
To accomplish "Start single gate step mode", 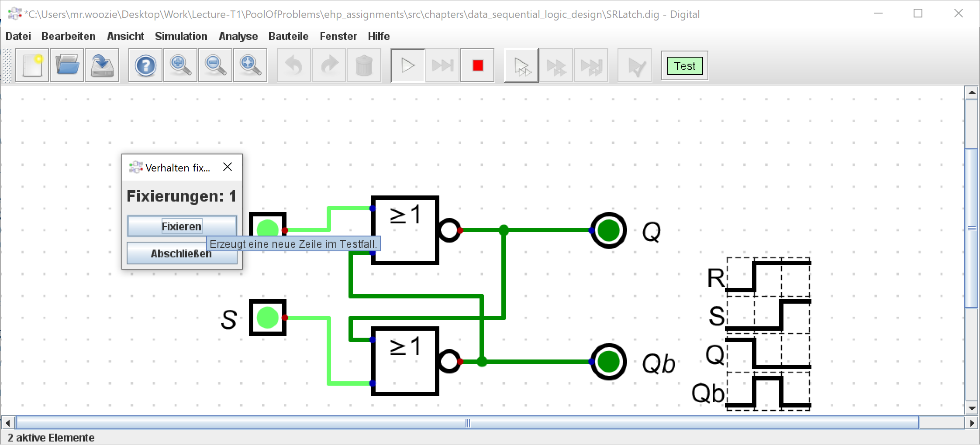I will (x=521, y=65).
